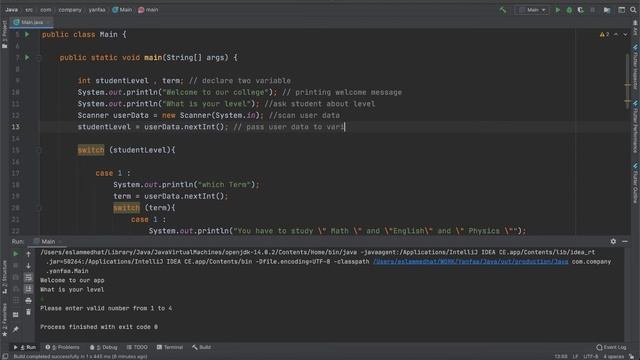
Task: Open Search Everywhere magnifier icon
Action: [x=633, y=10]
